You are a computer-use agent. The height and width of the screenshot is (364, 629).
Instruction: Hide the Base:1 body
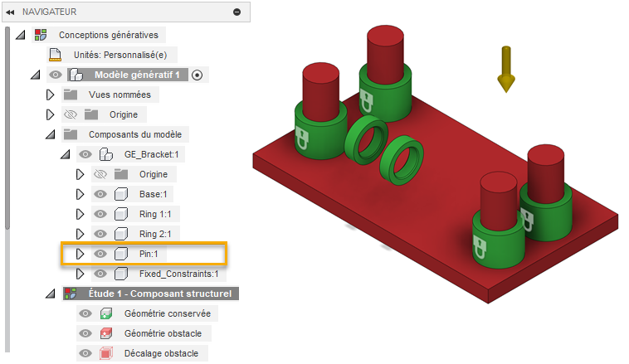pos(100,194)
